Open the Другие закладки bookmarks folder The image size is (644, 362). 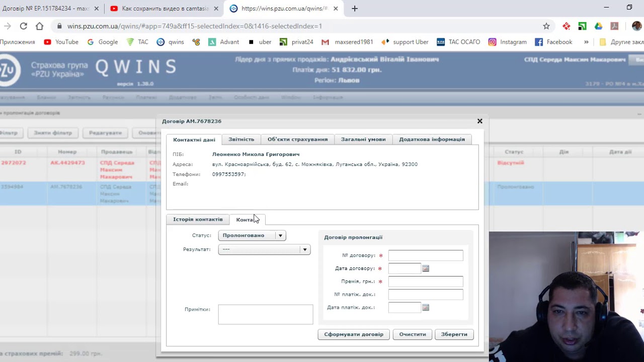tap(622, 42)
